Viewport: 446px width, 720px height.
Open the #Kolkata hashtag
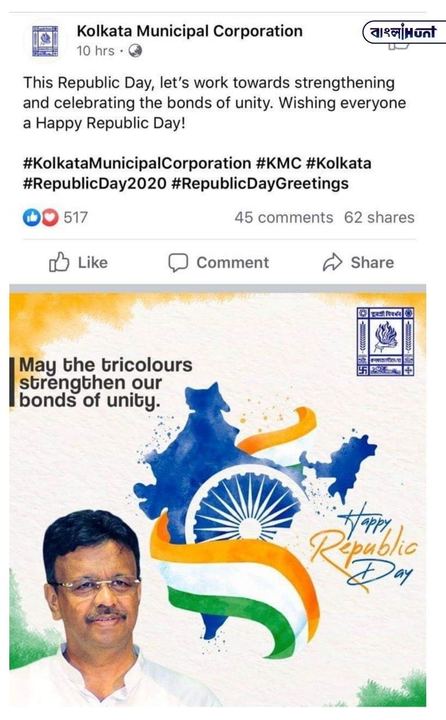tap(338, 163)
